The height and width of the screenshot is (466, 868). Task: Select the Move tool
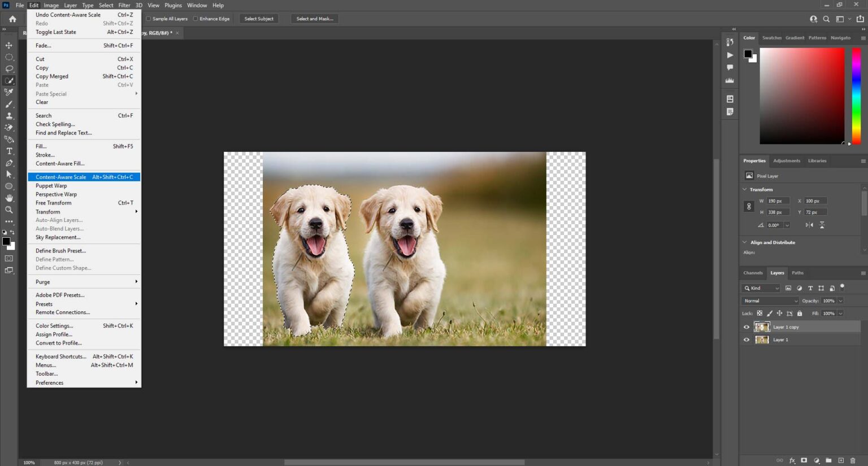coord(8,45)
